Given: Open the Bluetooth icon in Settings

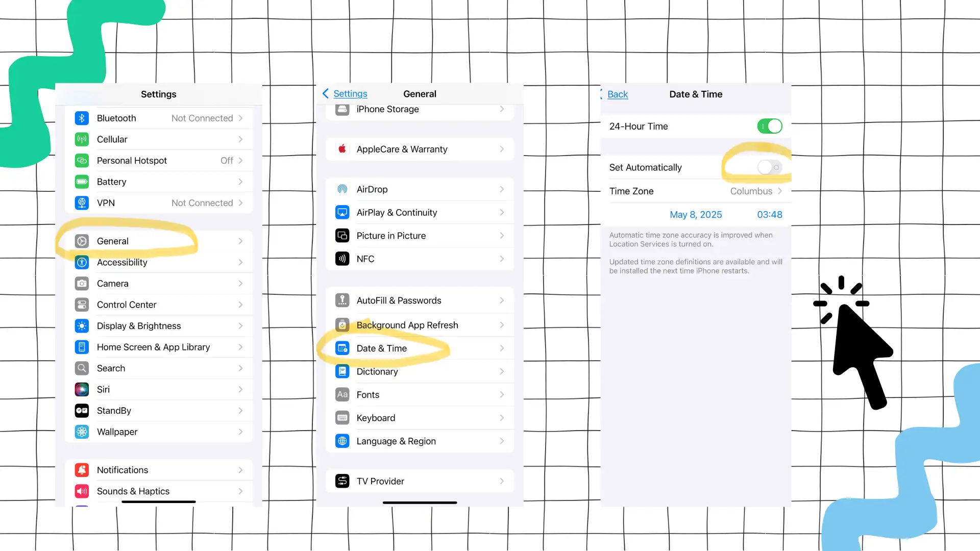Looking at the screenshot, I should (x=82, y=118).
